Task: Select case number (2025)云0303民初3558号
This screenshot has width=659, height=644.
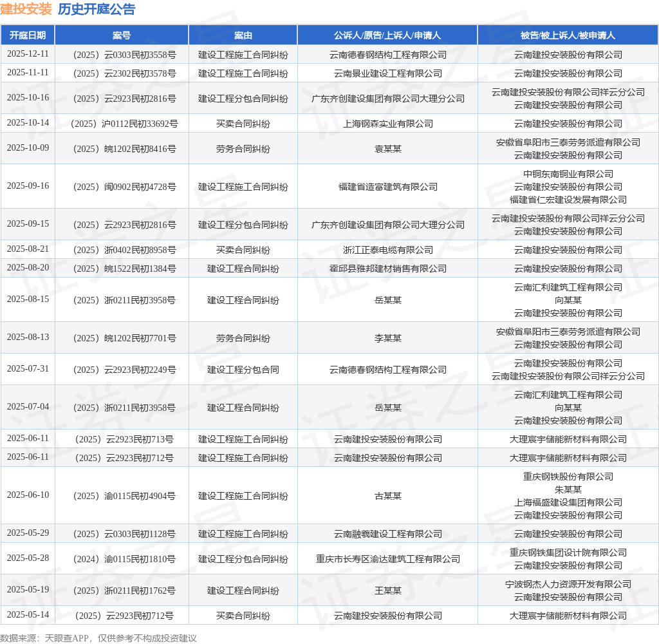Action: click(x=124, y=55)
